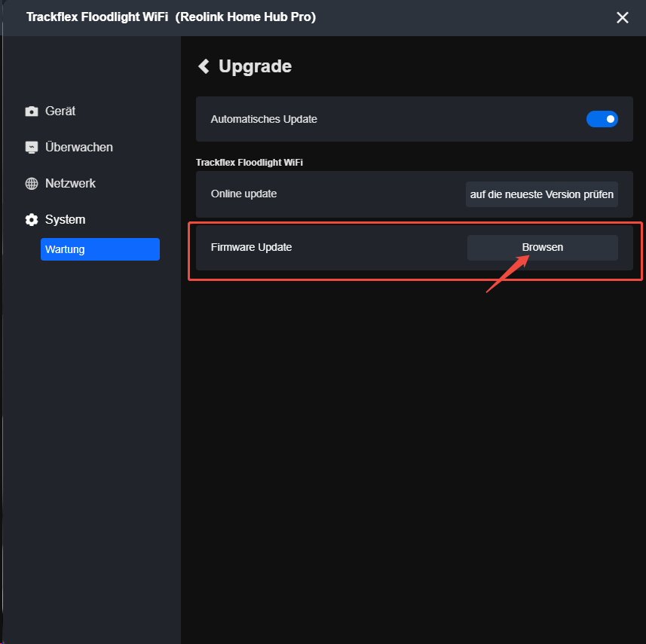Open the System settings section
The width and height of the screenshot is (646, 644).
[65, 220]
